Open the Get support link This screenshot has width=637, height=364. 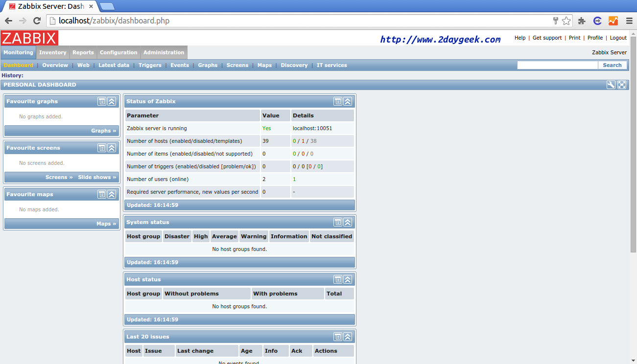click(547, 38)
